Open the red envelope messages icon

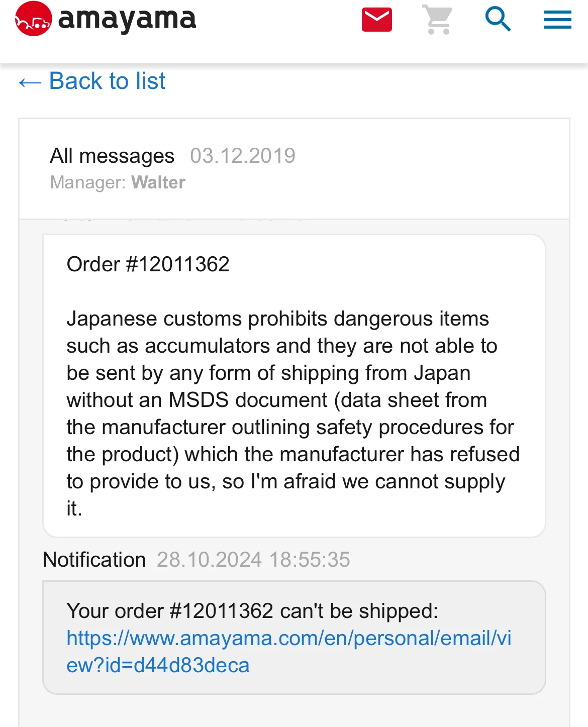377,20
